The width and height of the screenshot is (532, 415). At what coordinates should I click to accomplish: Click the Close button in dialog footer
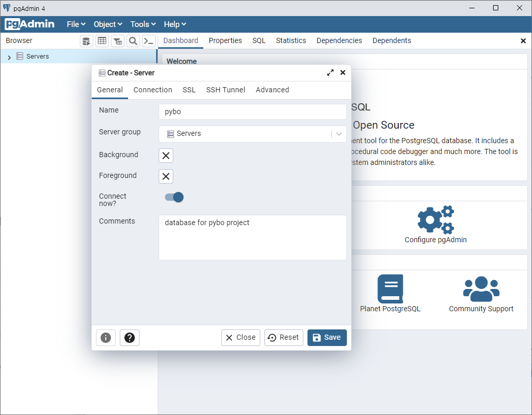point(241,338)
